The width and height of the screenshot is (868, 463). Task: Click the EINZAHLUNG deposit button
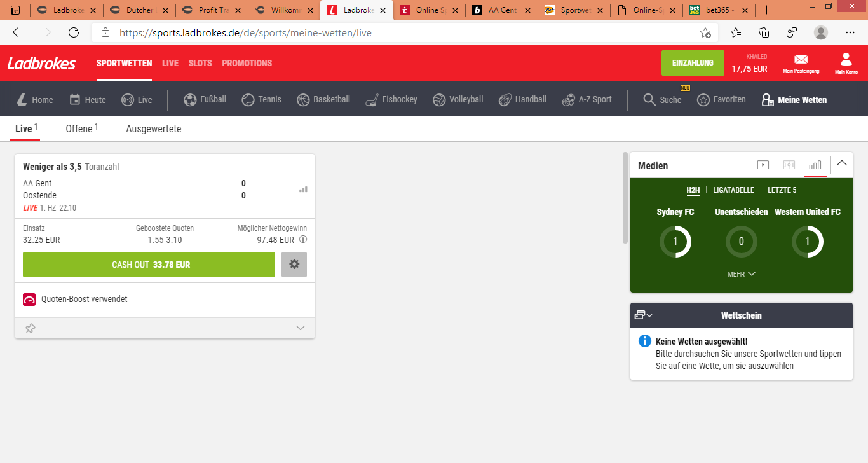[x=693, y=63]
